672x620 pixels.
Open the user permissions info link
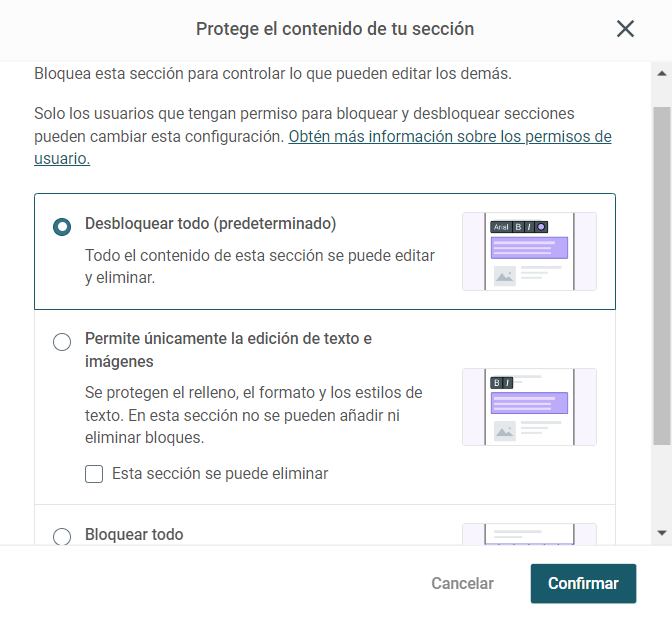click(322, 147)
